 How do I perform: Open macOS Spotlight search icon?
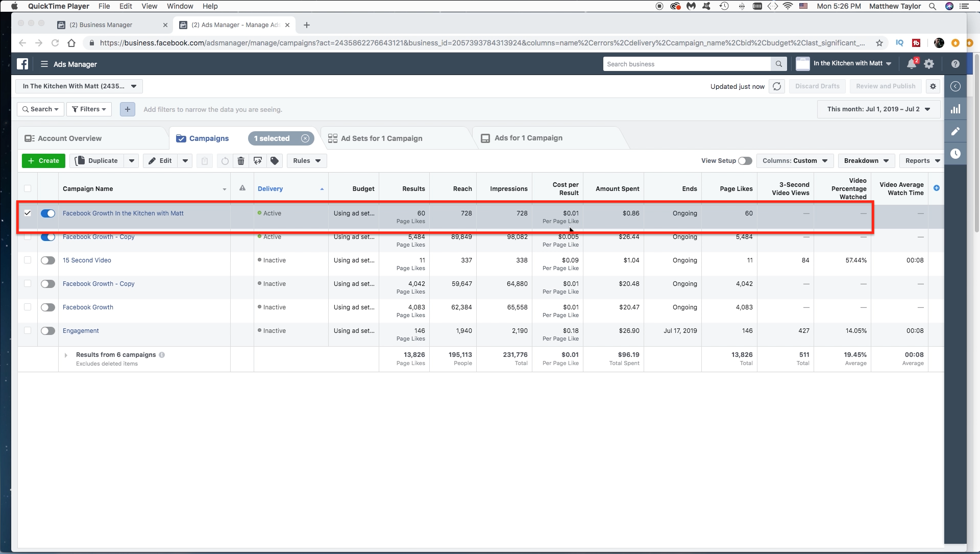[x=932, y=6]
